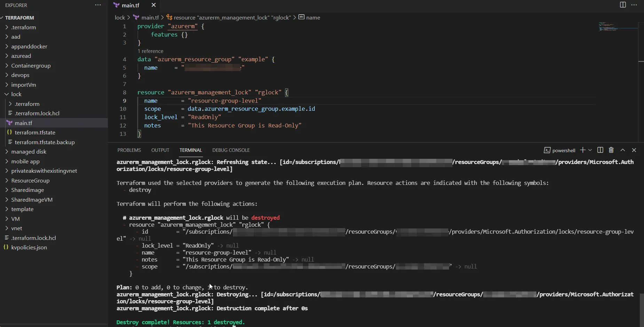
Task: Expand the ResourceGroup folder
Action: click(x=30, y=180)
